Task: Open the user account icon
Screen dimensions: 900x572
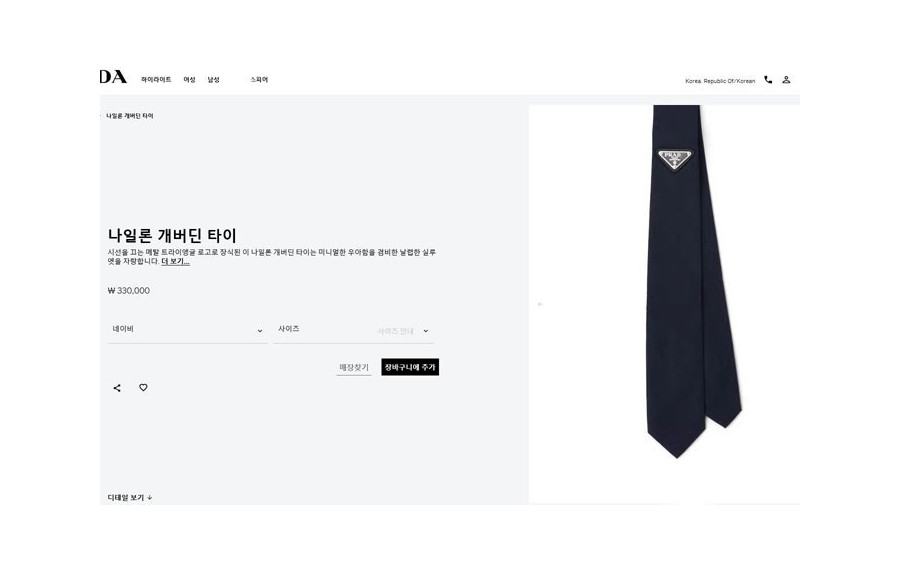Action: click(x=786, y=80)
